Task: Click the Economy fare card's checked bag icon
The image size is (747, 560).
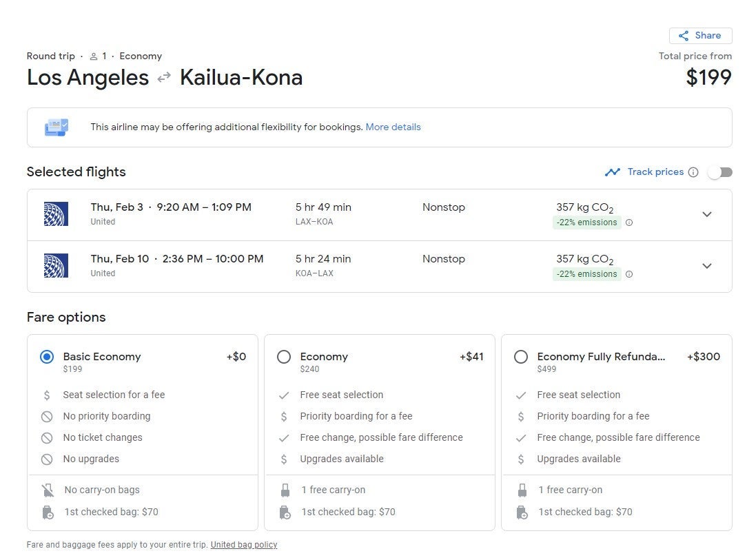Action: click(285, 512)
